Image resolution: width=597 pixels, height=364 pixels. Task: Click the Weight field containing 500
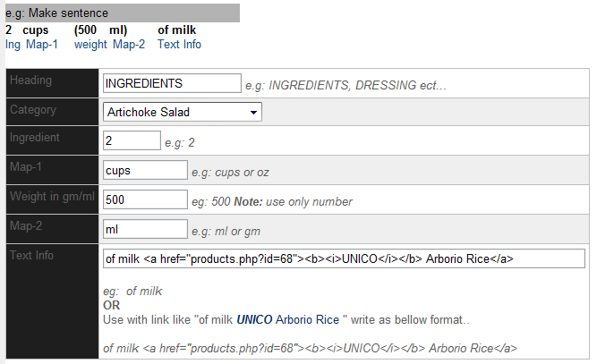coord(145,200)
